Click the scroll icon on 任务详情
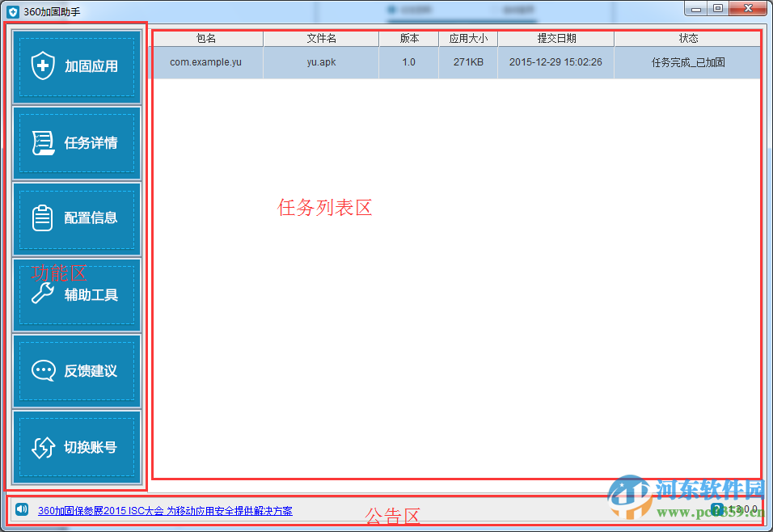 point(44,143)
